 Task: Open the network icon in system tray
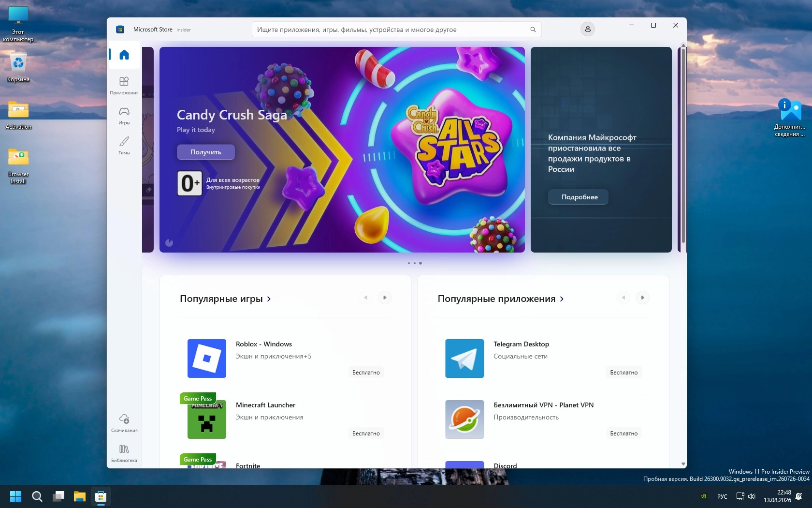pyautogui.click(x=740, y=496)
